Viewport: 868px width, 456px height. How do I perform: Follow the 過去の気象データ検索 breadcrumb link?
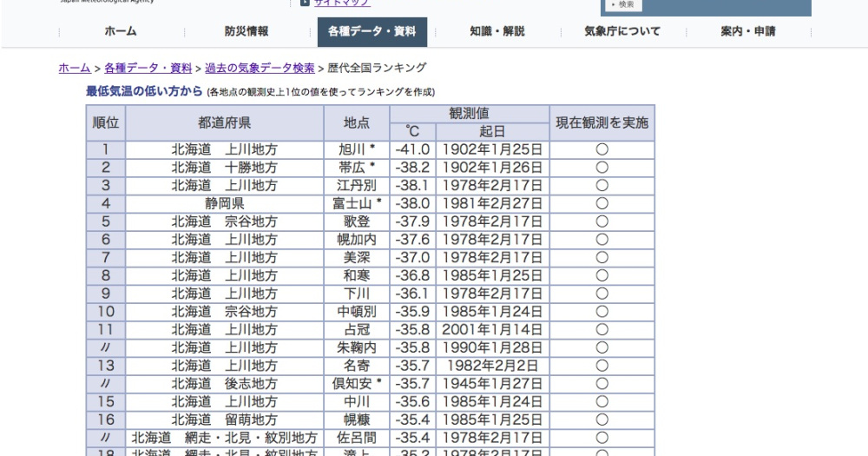(260, 68)
